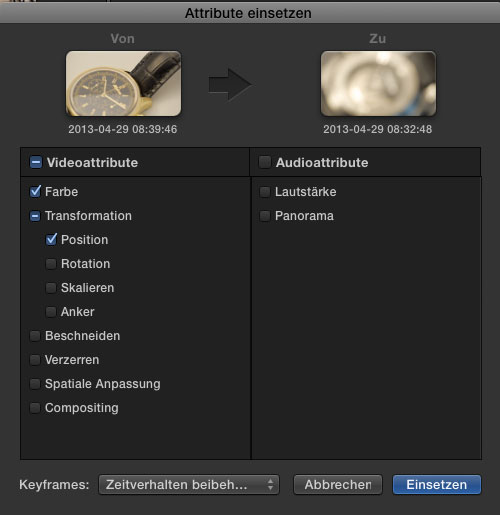500x515 pixels.
Task: Select the blurry destination clip thumbnail
Action: [x=378, y=84]
